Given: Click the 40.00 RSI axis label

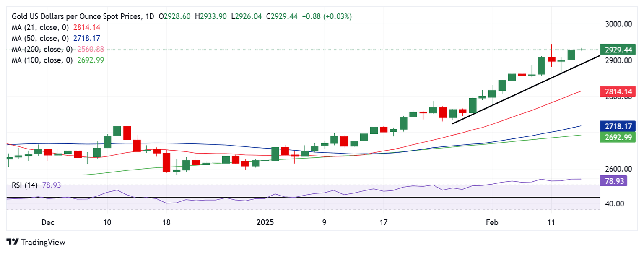Looking at the screenshot, I should [615, 204].
